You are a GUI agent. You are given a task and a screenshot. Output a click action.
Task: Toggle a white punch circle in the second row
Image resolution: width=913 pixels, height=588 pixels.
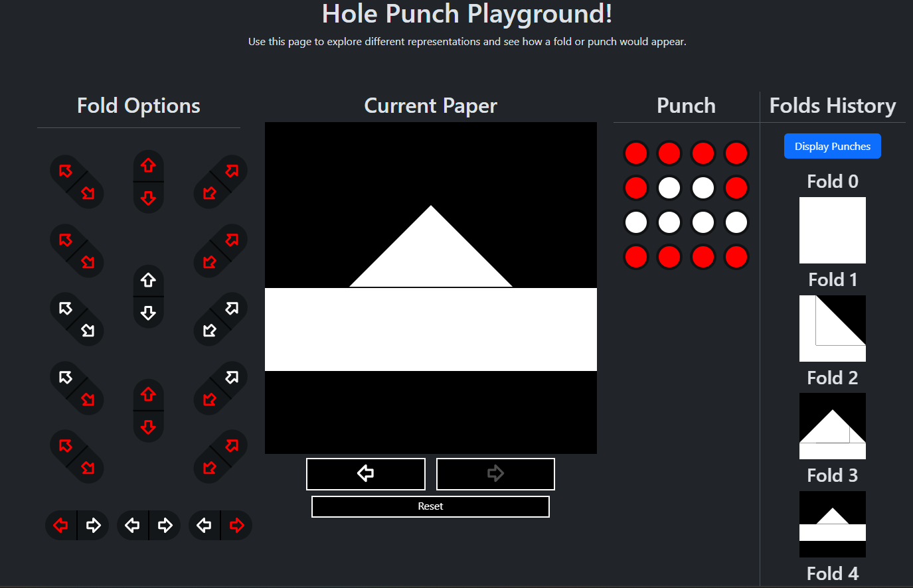tap(669, 188)
